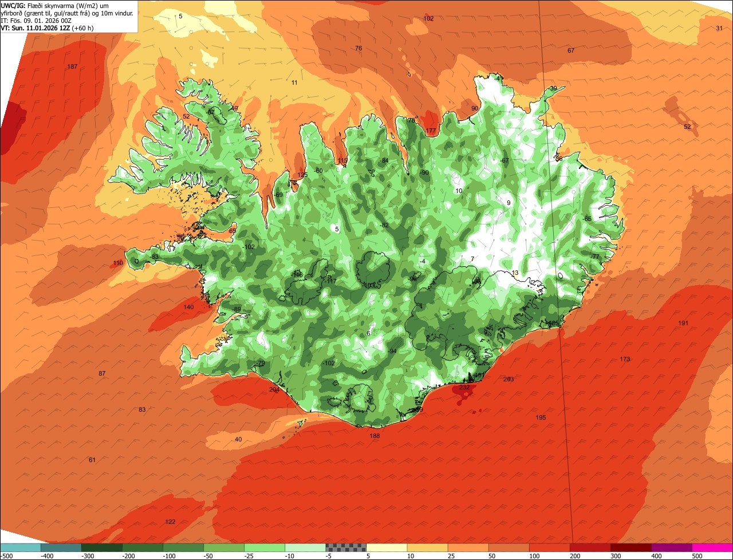Viewport: 733px width, 560px height.
Task: Click the yellow 10 to 25 legend swatch
Action: pyautogui.click(x=427, y=547)
